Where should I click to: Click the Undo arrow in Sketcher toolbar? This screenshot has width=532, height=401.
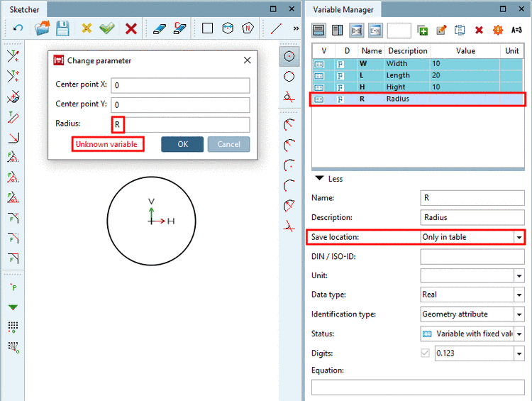tap(18, 28)
